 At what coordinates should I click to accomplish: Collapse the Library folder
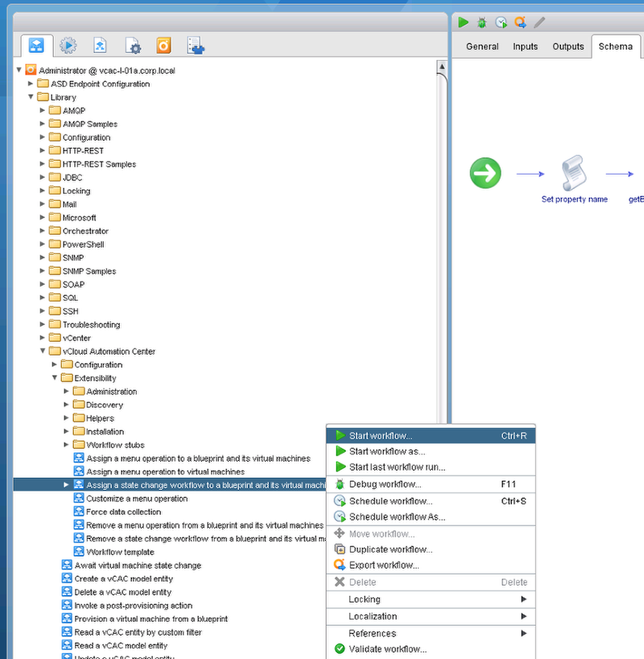coord(31,97)
